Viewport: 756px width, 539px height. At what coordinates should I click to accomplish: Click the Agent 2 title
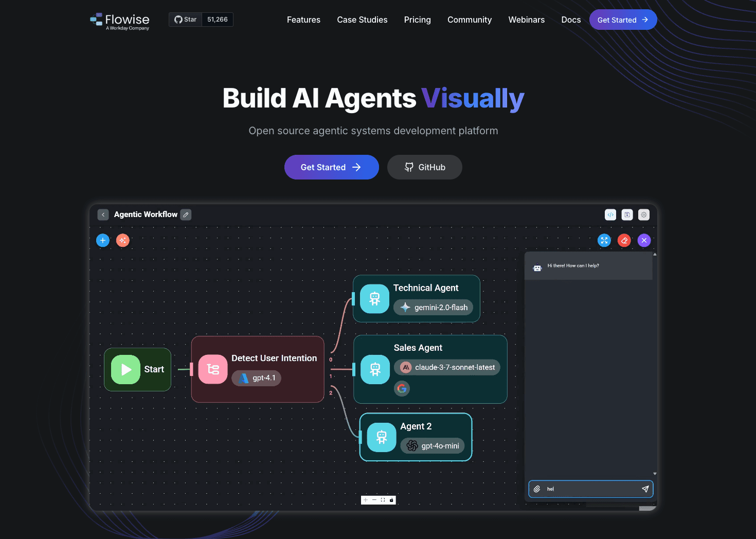(x=416, y=426)
